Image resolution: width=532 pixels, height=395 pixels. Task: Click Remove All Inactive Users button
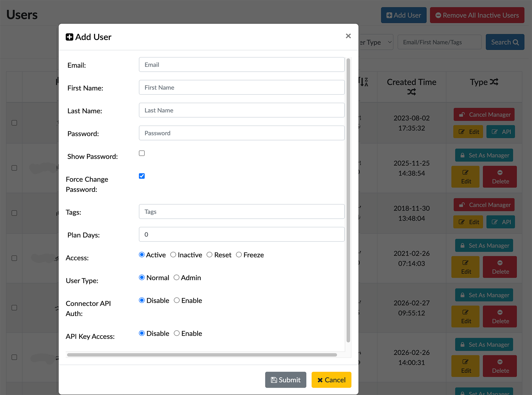click(x=477, y=15)
